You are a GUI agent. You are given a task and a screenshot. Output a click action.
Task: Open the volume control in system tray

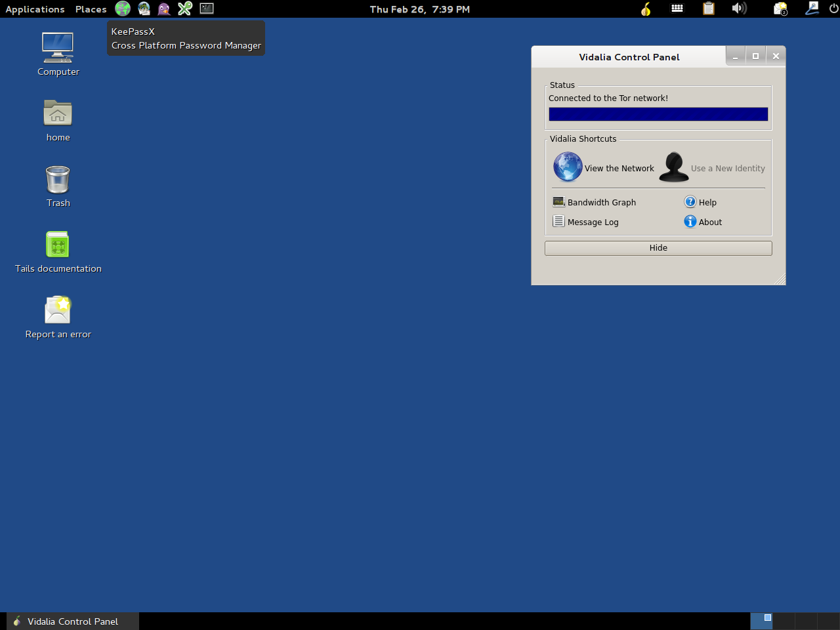pos(740,9)
